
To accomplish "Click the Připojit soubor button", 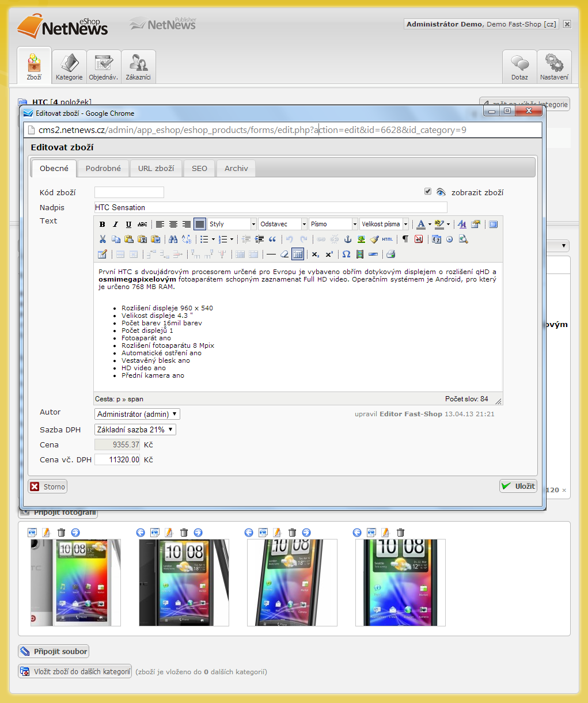I will [54, 651].
